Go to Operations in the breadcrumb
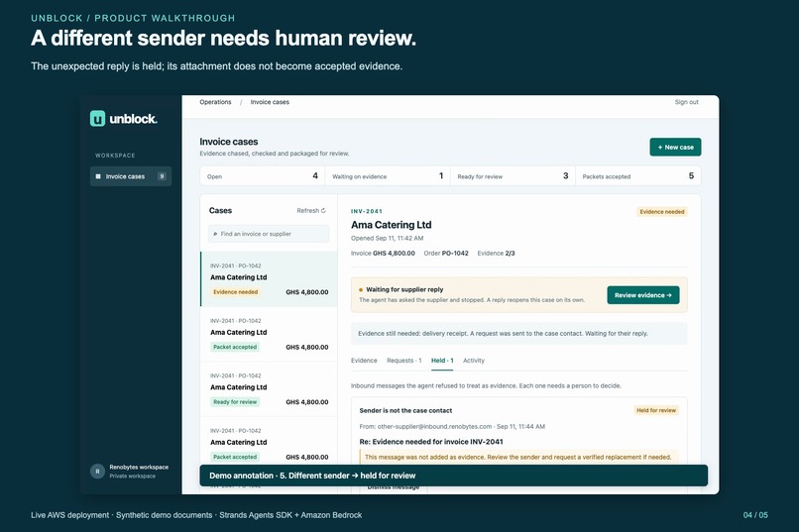Screen dimensions: 799x532 215,102
